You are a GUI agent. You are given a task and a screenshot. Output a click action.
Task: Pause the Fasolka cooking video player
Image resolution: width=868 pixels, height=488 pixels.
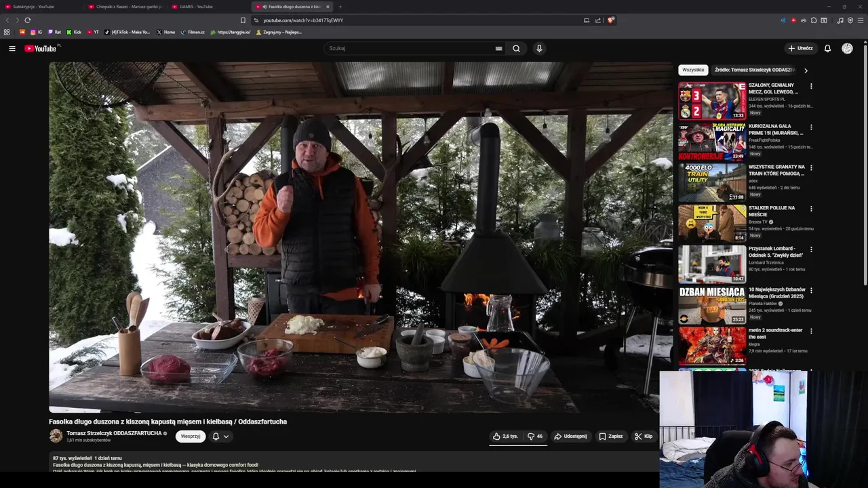(x=361, y=237)
